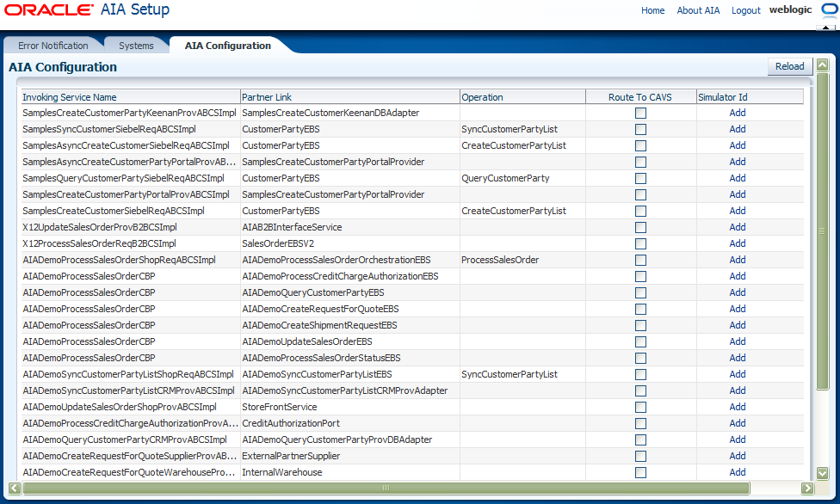
Task: Click the scroll left arrow of horizontal scrollbar
Action: [x=15, y=488]
